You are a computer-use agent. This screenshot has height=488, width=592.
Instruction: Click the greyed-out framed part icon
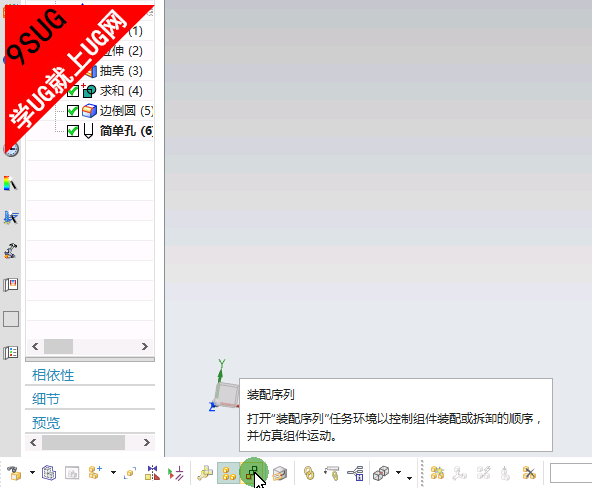(x=72, y=473)
